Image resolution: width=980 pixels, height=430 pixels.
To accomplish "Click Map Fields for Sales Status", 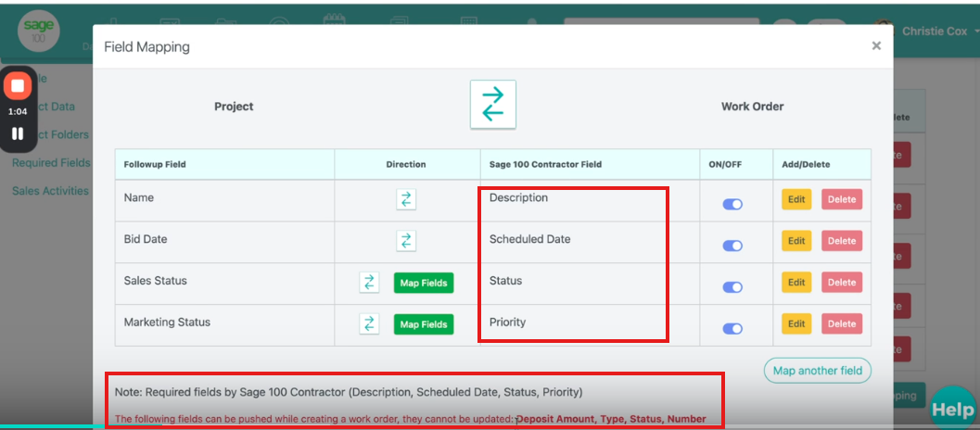I will point(424,284).
